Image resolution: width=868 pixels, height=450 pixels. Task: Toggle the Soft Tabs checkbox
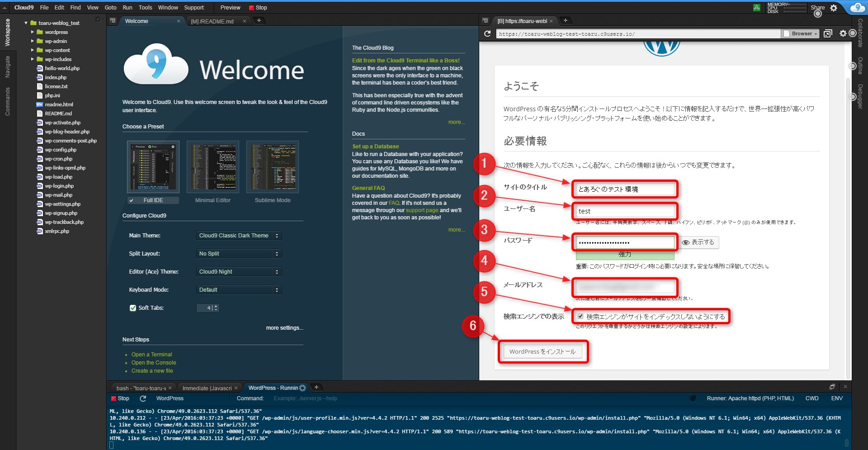133,308
